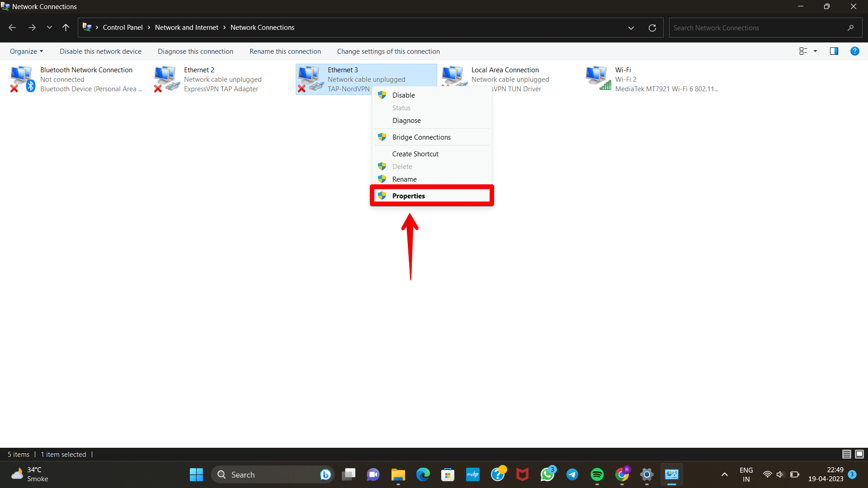This screenshot has height=488, width=868.
Task: Click Disable this network device
Action: click(100, 51)
